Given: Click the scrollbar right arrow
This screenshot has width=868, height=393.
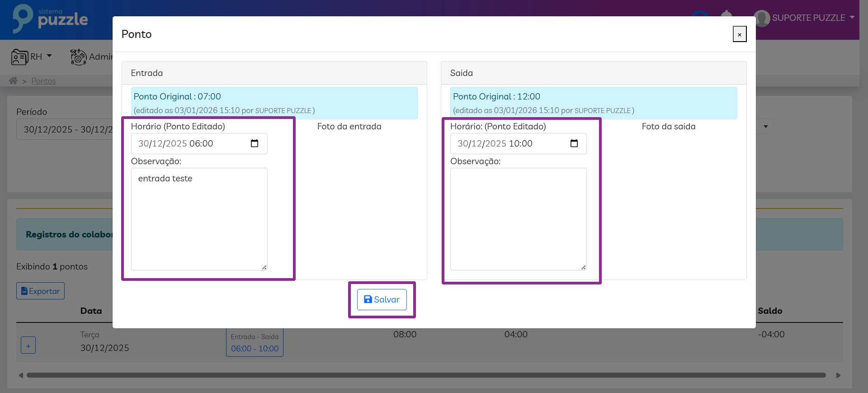Looking at the screenshot, I should click(838, 375).
